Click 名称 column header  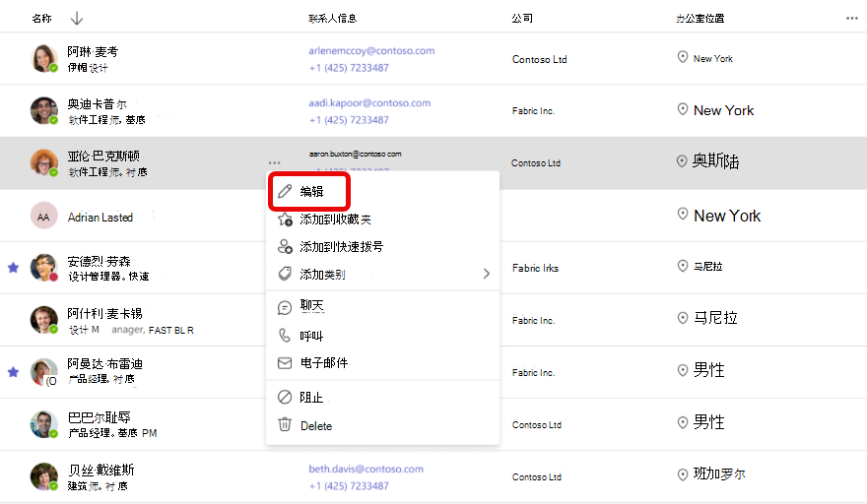click(x=41, y=19)
